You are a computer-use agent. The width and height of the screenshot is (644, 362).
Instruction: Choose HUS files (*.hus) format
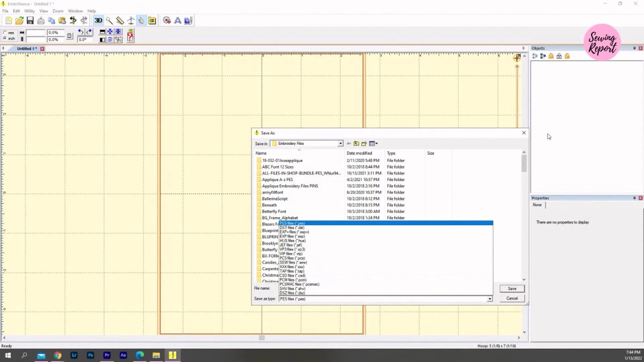[x=386, y=241]
